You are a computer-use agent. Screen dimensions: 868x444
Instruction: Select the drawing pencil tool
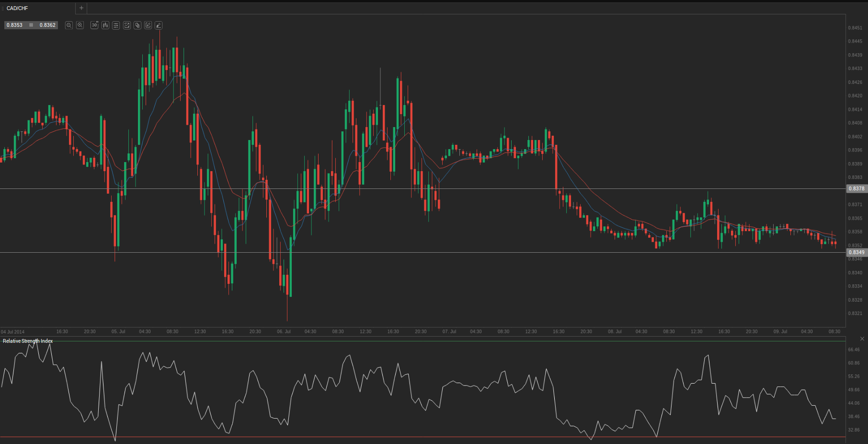159,25
